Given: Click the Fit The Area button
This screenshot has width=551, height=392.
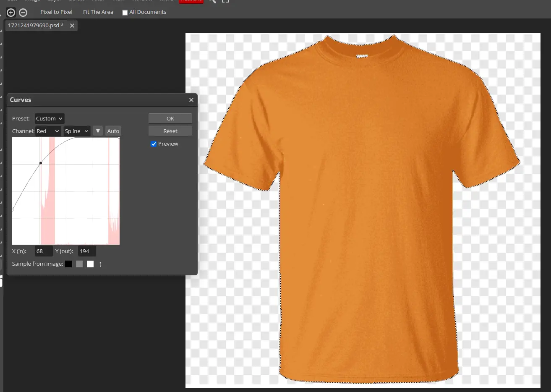Looking at the screenshot, I should tap(98, 12).
